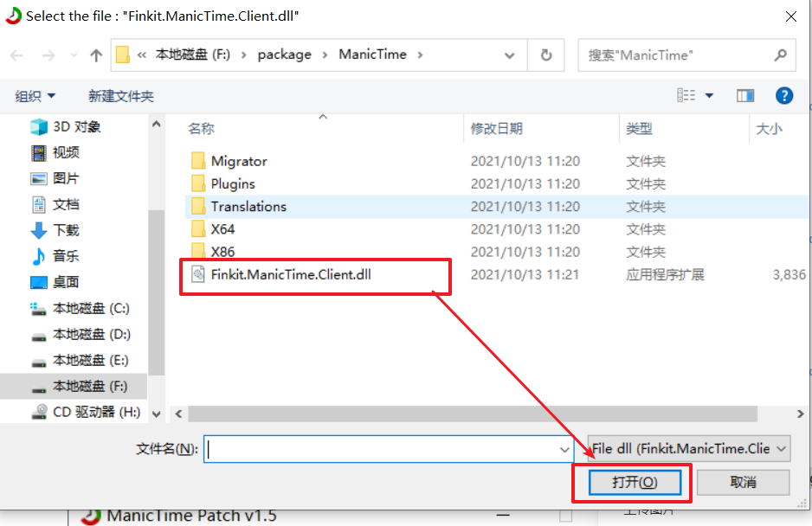Open the view options dropdown arrow
812x526 pixels.
[x=710, y=95]
